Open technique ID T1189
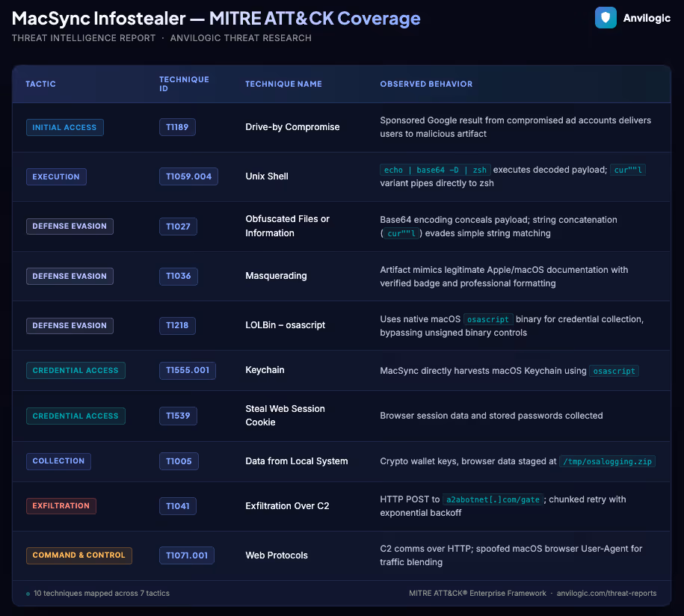 (x=177, y=127)
